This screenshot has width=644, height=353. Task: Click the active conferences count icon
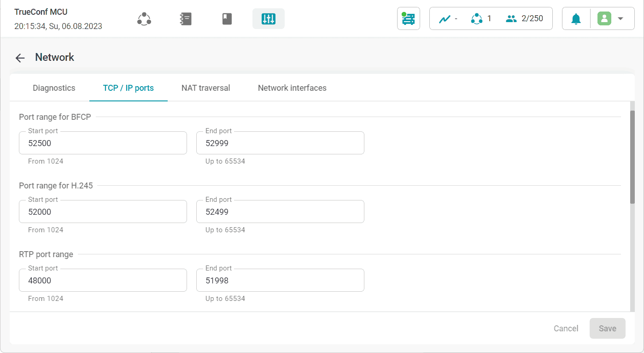tap(476, 19)
